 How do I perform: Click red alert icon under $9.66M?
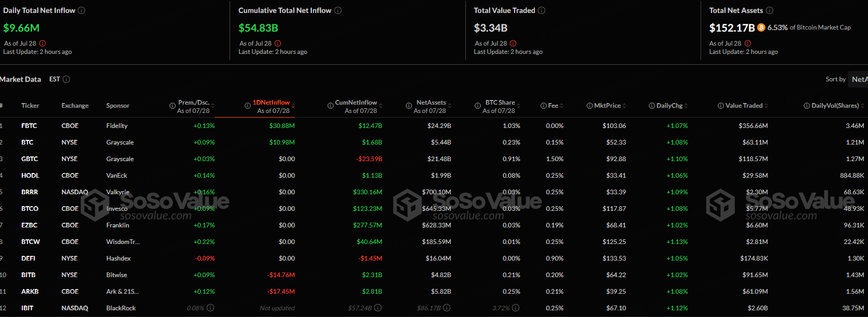coord(42,44)
